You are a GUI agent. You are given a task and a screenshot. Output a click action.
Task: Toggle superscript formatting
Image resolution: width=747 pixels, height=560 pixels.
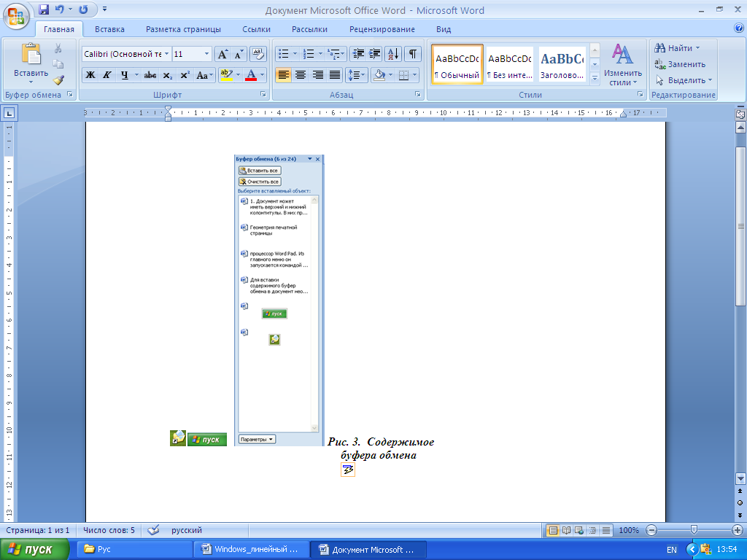pos(185,75)
